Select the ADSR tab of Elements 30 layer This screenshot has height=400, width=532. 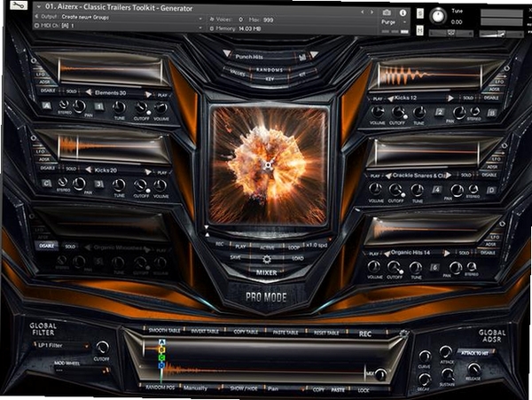tap(44, 82)
